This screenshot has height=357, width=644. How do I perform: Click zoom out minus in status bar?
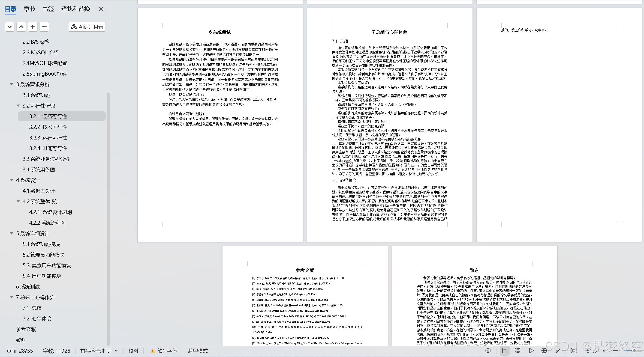615,351
